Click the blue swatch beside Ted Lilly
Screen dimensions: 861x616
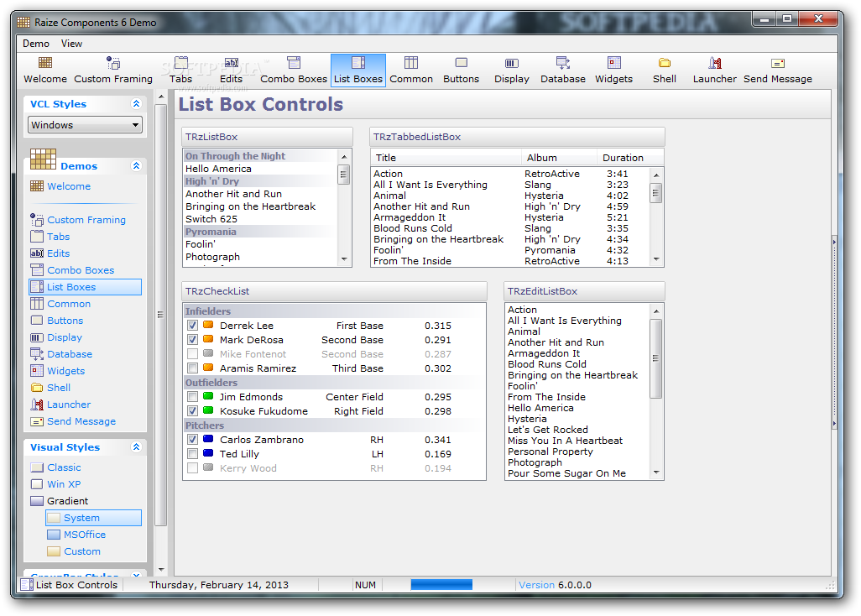pyautogui.click(x=208, y=453)
